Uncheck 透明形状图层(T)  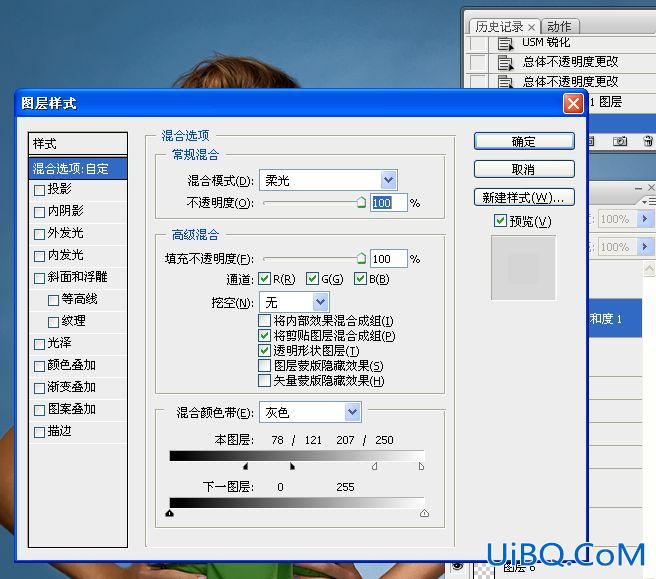click(x=264, y=350)
